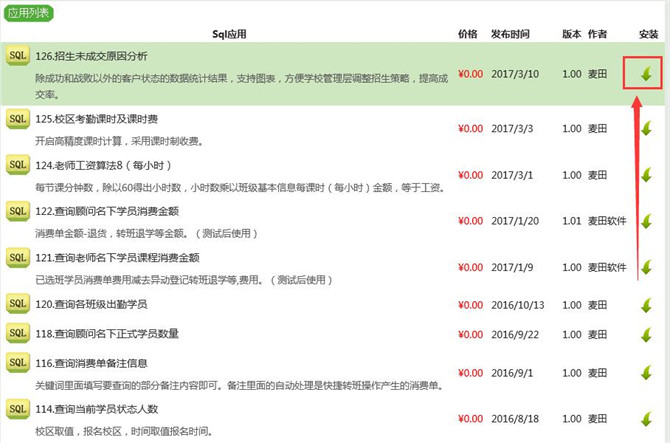670x443 pixels.
Task: Open title 122.查询顾问名下学员消费金额
Action: point(107,211)
